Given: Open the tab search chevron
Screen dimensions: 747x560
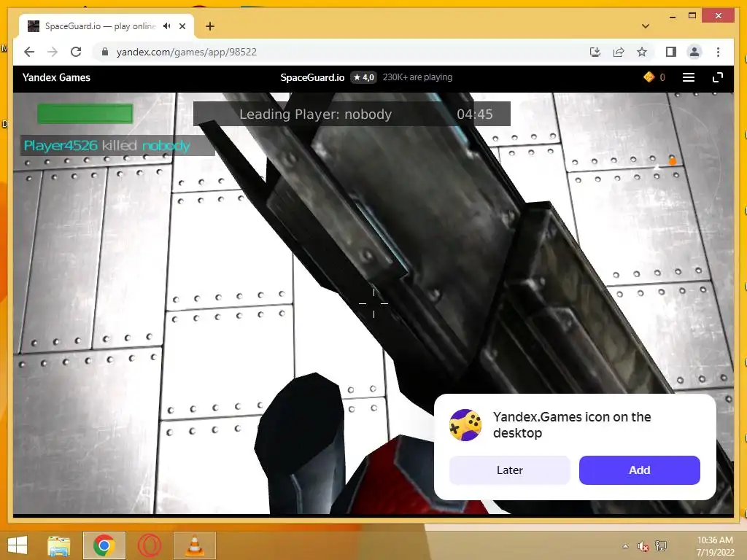Looking at the screenshot, I should point(646,26).
